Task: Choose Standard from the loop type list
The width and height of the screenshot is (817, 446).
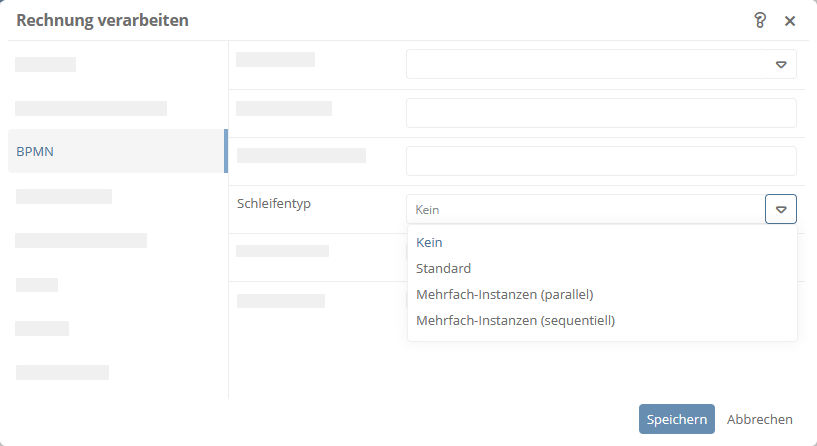Action: point(443,268)
